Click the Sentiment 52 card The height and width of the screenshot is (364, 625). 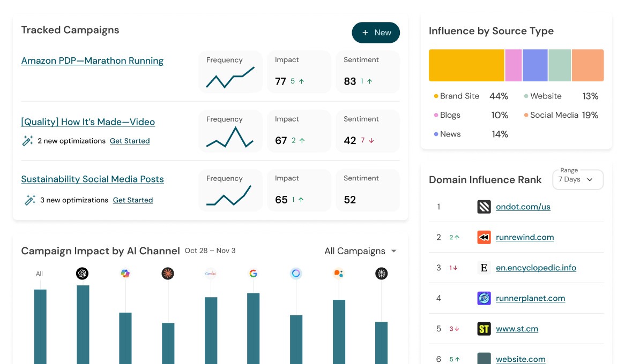[368, 191]
